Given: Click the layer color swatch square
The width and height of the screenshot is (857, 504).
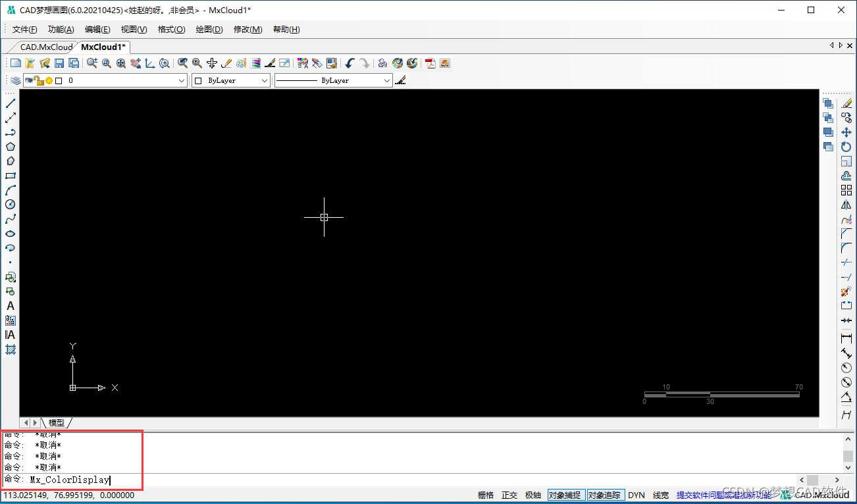Looking at the screenshot, I should coord(59,80).
